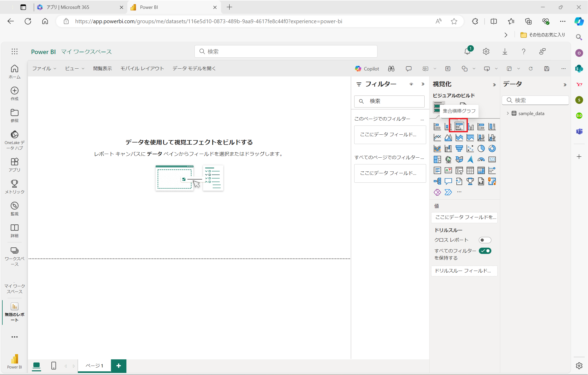Add the trophy metrics visual
The height and width of the screenshot is (375, 588).
tap(470, 181)
